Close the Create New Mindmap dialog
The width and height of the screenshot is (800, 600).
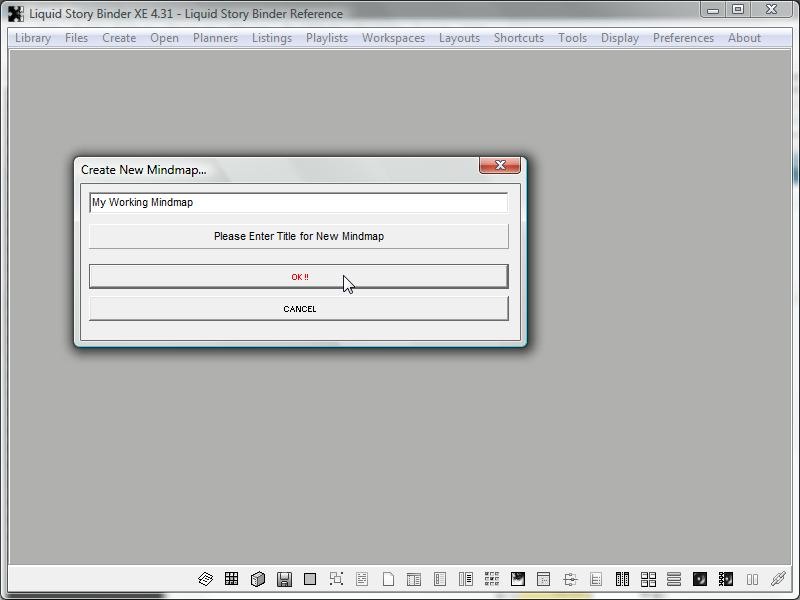[499, 165]
